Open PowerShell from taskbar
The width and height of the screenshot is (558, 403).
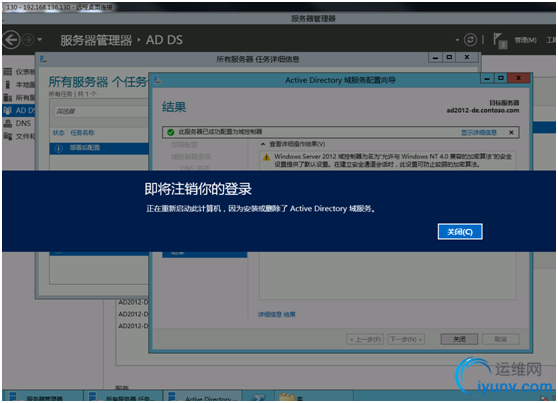pyautogui.click(x=258, y=397)
